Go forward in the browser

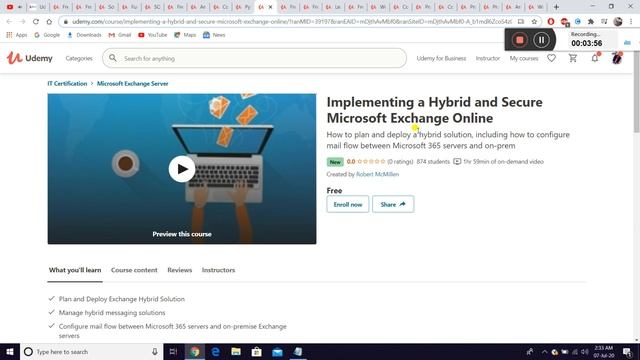[22, 21]
